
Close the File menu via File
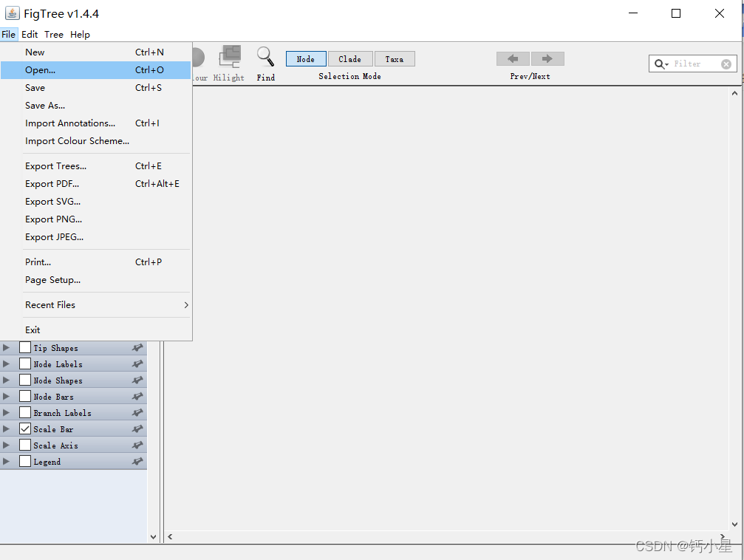tap(9, 34)
